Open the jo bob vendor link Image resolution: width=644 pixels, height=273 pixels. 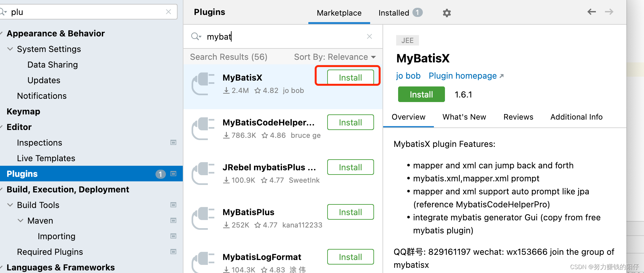(x=408, y=76)
